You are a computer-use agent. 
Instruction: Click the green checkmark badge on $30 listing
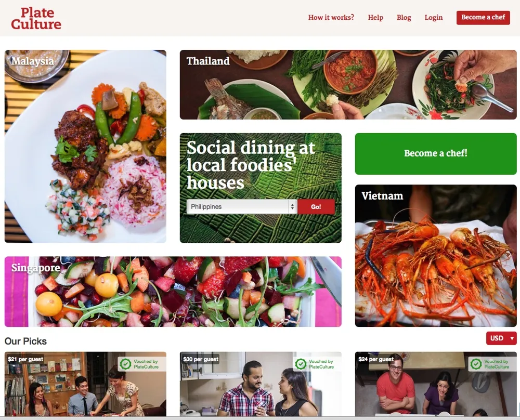tap(301, 364)
